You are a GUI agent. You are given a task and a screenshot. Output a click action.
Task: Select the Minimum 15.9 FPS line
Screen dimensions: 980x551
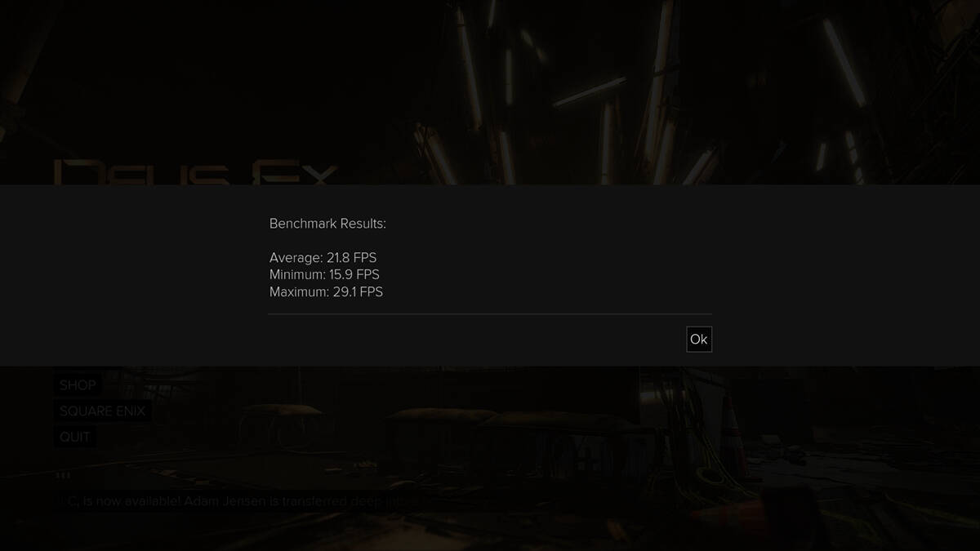[324, 275]
